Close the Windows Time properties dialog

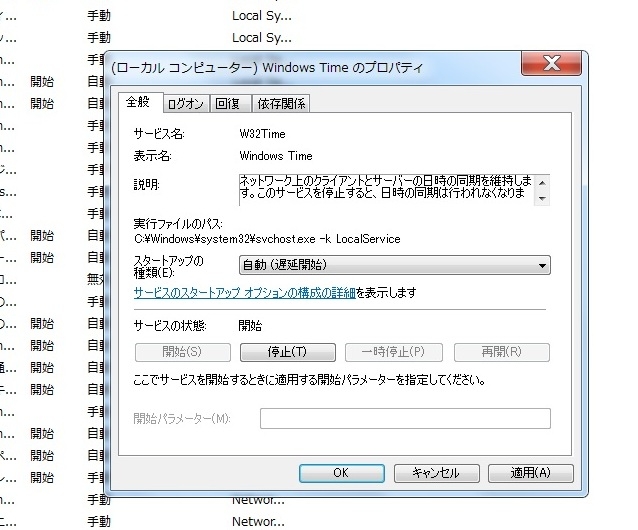pyautogui.click(x=551, y=63)
